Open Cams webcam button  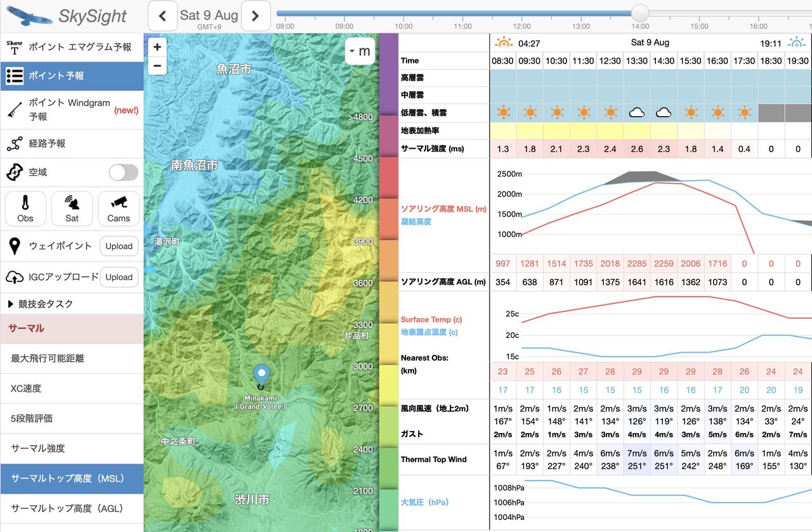click(x=119, y=208)
